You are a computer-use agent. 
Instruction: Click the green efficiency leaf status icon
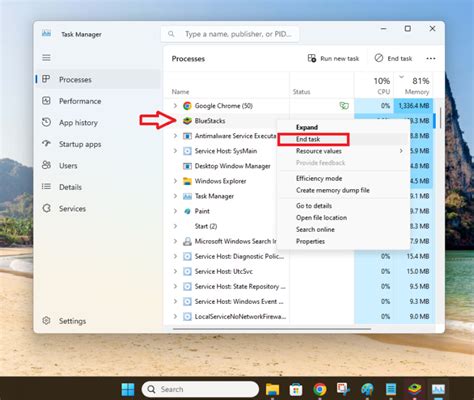(344, 106)
